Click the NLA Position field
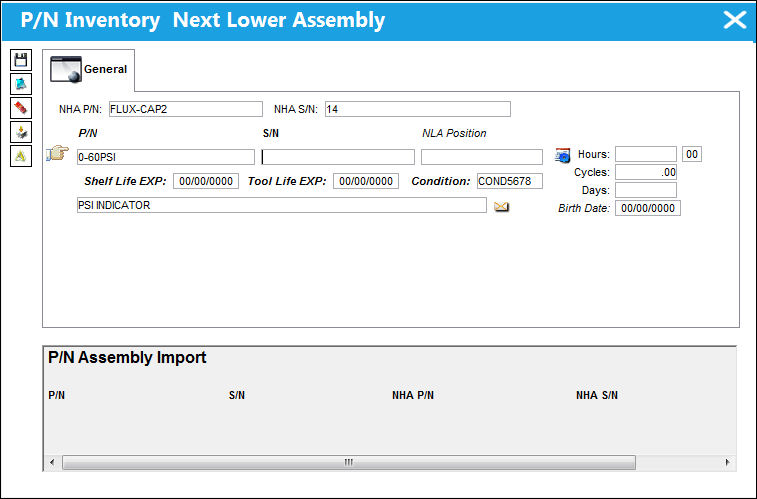The width and height of the screenshot is (757, 499). (x=482, y=157)
